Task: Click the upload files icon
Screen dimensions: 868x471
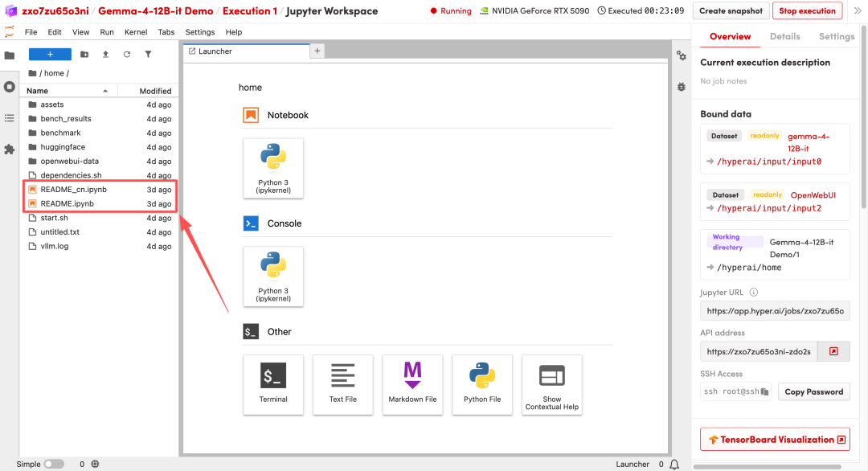Action: (x=105, y=54)
